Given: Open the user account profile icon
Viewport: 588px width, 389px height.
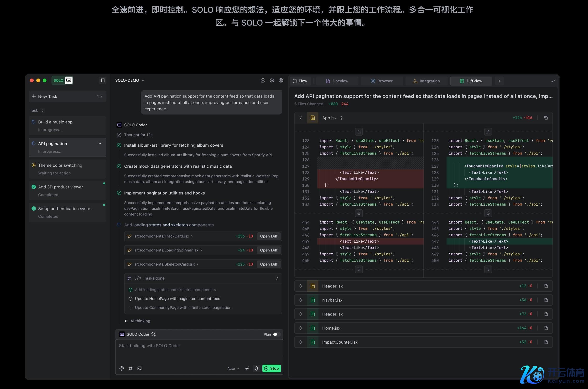Looking at the screenshot, I should 281,80.
